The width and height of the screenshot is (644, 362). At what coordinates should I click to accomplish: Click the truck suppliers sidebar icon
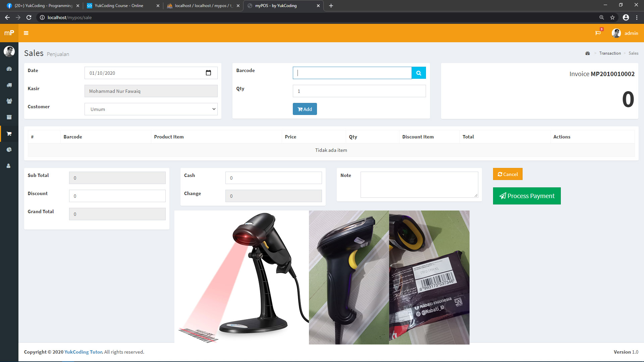click(9, 85)
